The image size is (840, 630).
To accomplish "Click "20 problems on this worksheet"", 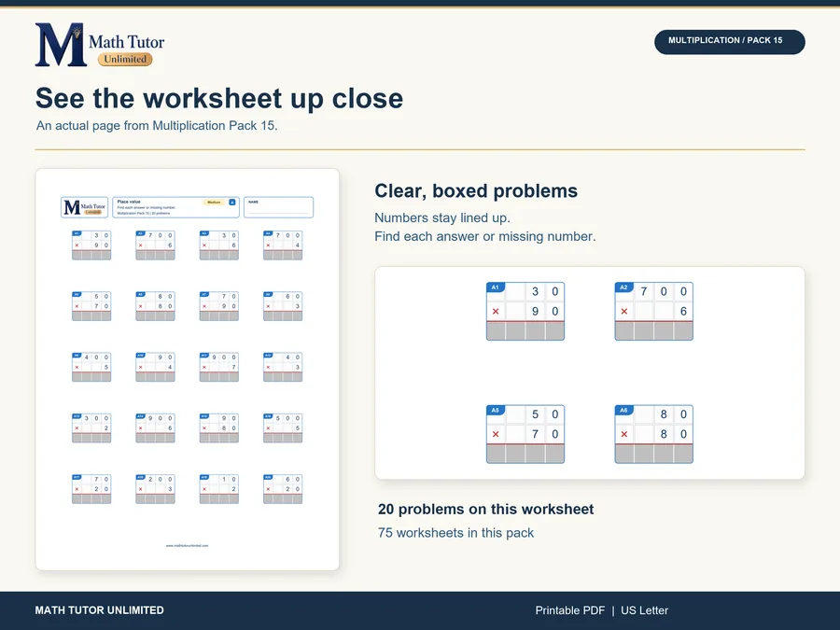I will click(x=485, y=509).
